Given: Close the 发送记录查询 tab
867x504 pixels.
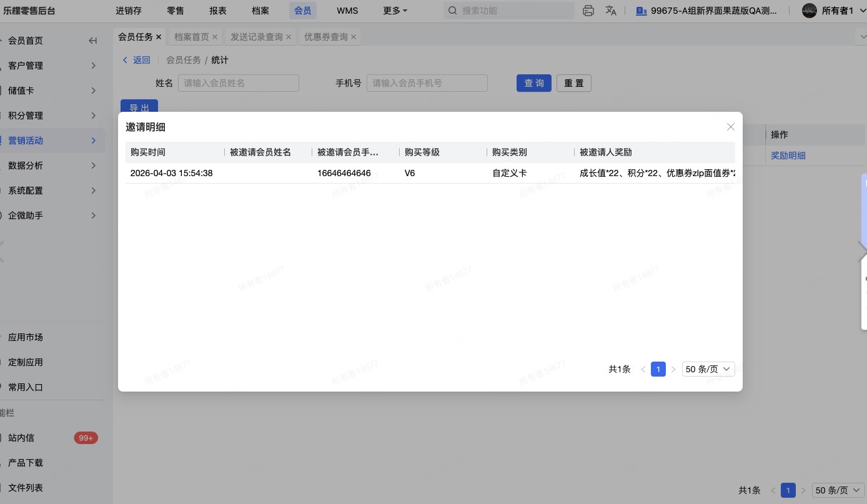Looking at the screenshot, I should point(289,37).
